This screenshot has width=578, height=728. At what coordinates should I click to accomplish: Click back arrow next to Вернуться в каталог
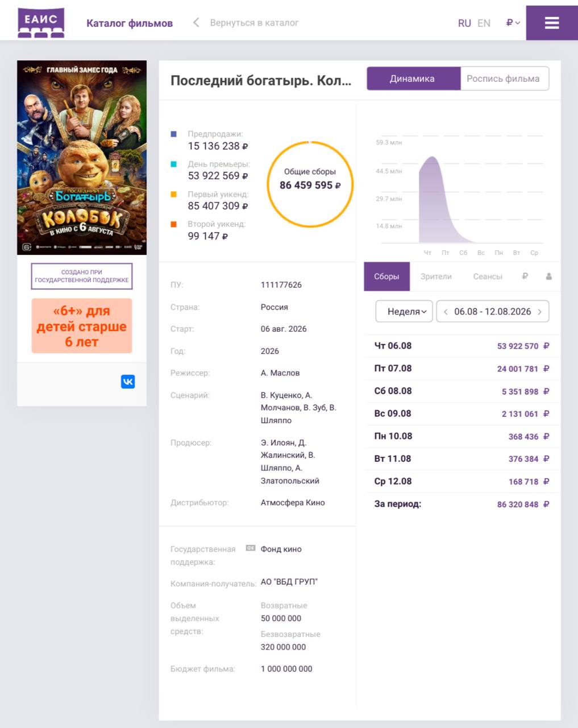tap(196, 23)
